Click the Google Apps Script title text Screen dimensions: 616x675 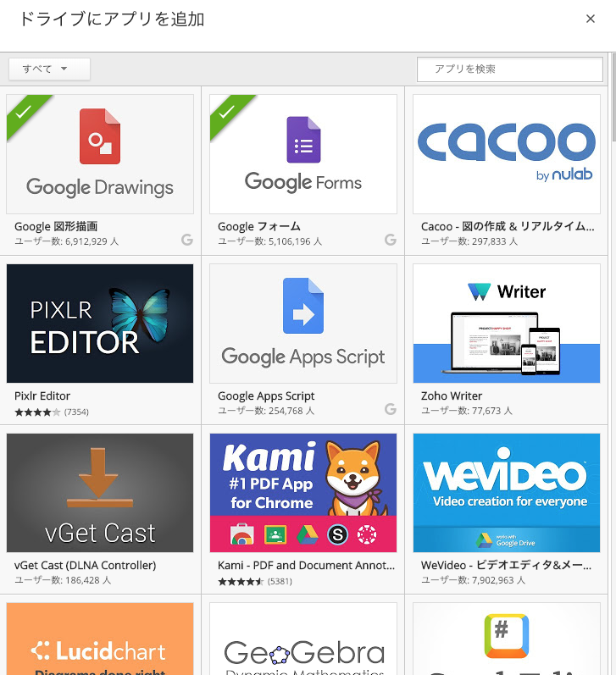tap(266, 396)
